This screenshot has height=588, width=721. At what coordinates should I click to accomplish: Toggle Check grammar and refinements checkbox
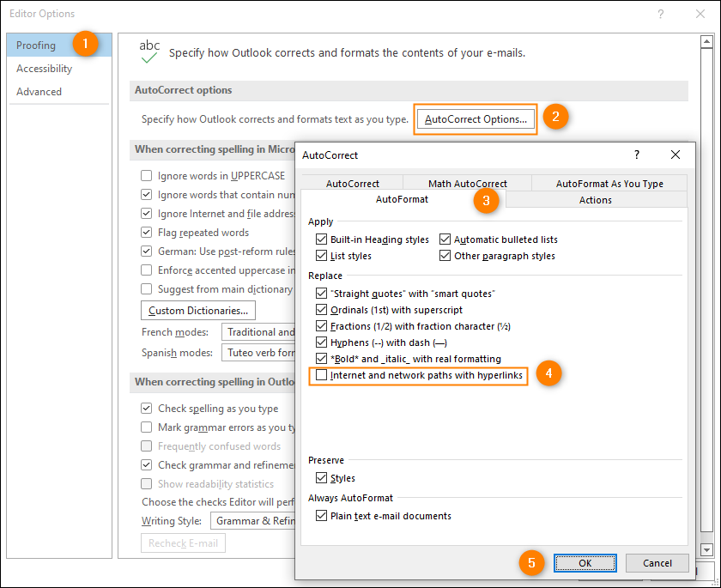coord(146,464)
